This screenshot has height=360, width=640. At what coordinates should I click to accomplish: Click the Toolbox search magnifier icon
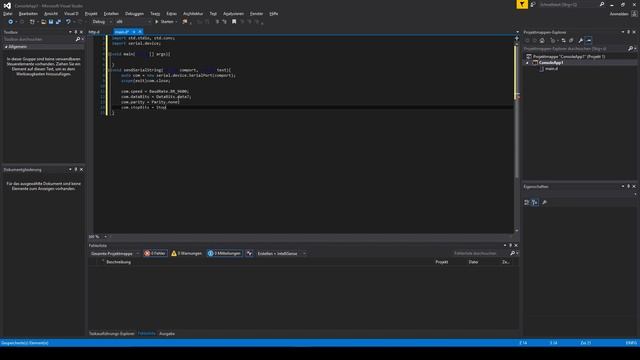78,39
